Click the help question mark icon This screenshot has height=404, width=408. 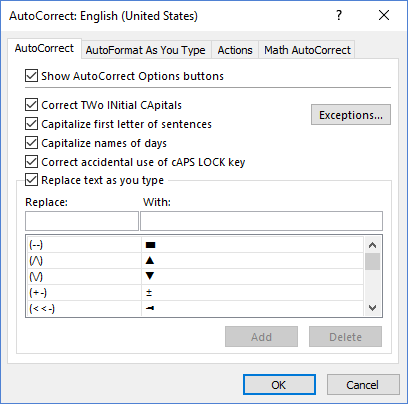339,15
